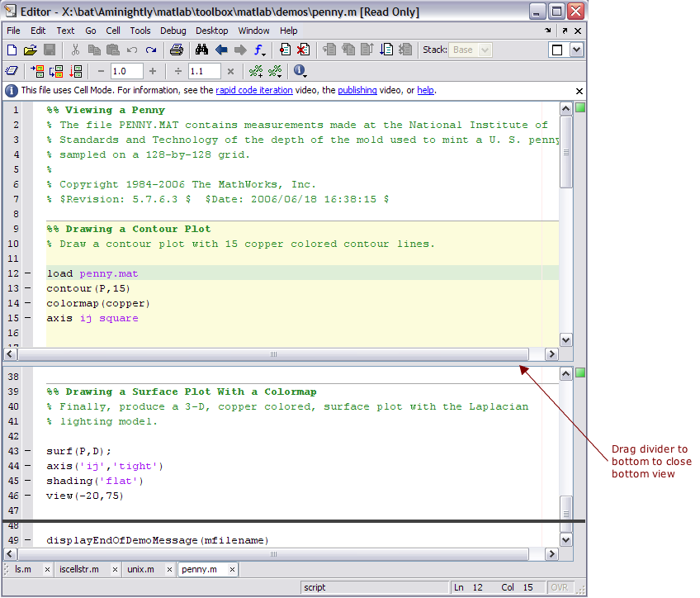
Task: Open the rapid code iteration video link
Action: tap(254, 91)
